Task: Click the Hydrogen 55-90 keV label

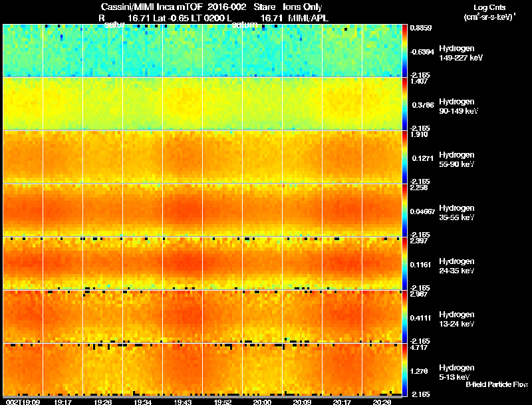Action: pyautogui.click(x=457, y=160)
